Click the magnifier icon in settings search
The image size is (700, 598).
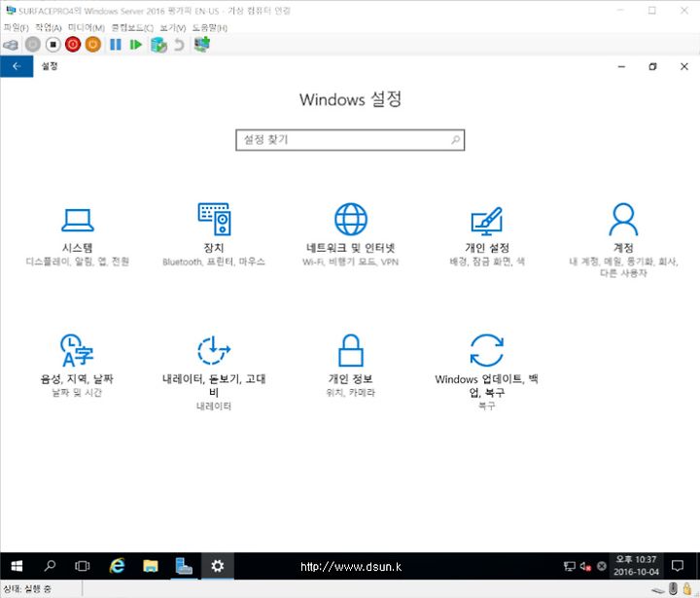coord(455,140)
